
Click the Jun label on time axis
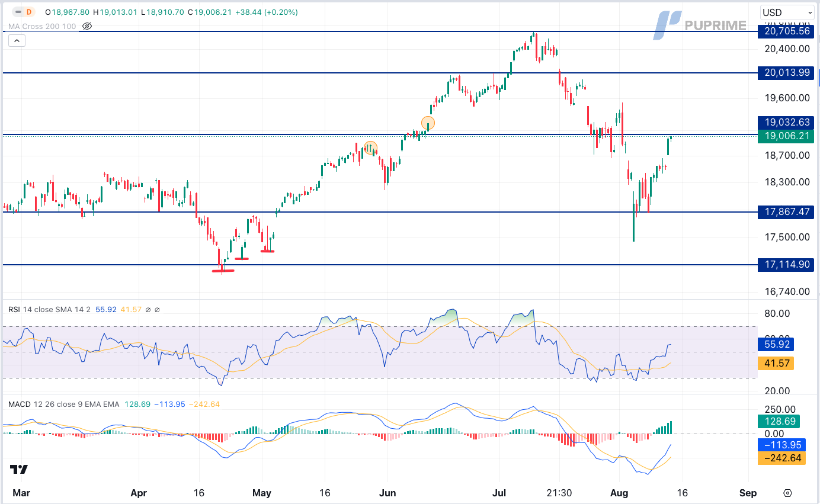coord(387,493)
